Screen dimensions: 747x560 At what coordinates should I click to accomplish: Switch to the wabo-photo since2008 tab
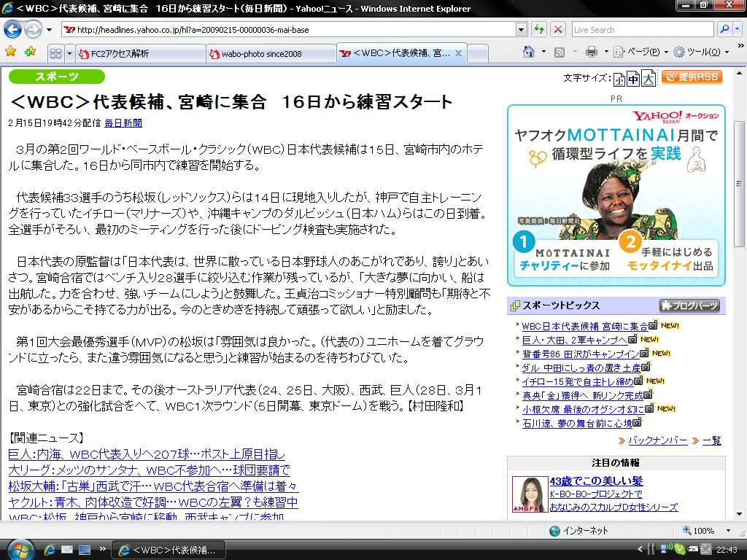271,53
